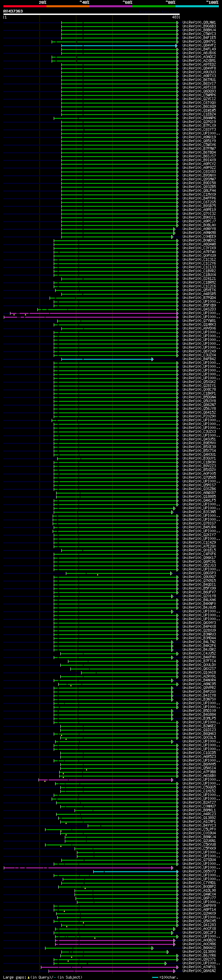
Task: Click the query name AV437363
Action: (13, 11)
